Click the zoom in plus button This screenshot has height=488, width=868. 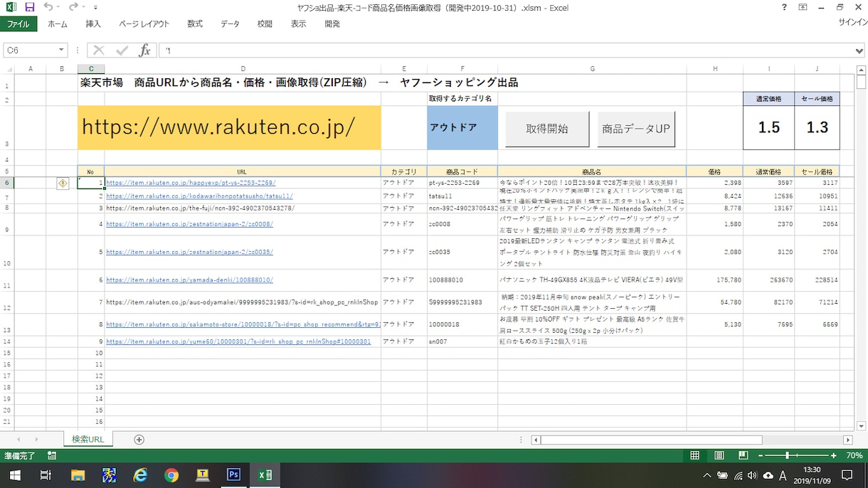(834, 455)
